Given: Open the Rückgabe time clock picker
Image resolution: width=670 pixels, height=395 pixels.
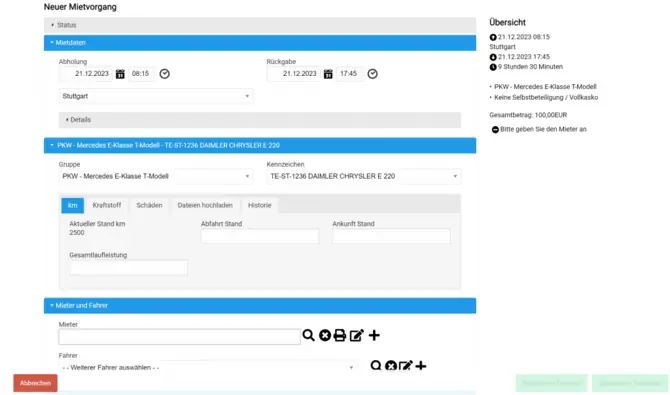Looking at the screenshot, I should point(373,74).
